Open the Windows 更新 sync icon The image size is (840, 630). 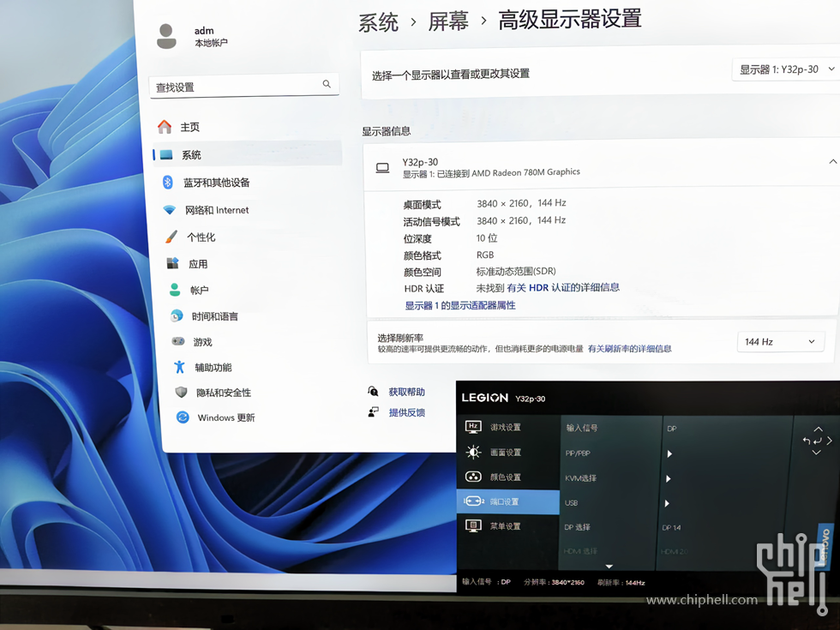pyautogui.click(x=183, y=417)
